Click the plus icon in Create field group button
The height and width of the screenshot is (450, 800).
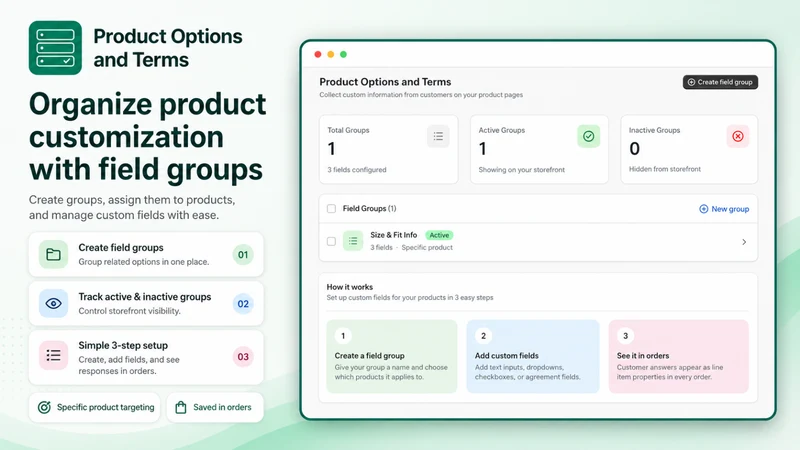tap(691, 82)
